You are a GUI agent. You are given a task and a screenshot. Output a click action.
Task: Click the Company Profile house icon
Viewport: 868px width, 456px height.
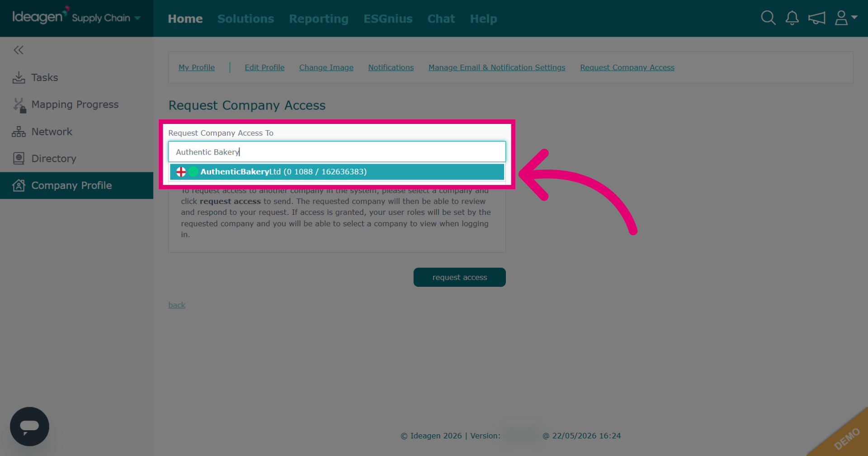pos(19,185)
